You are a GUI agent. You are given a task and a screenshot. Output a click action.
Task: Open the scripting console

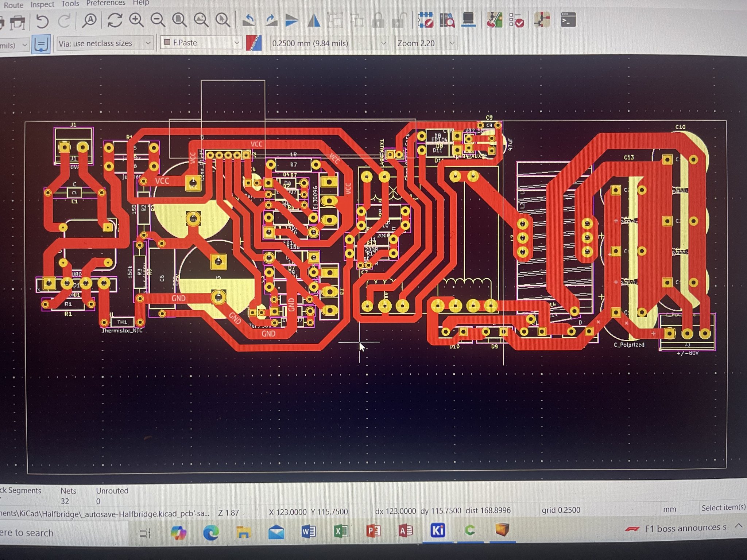[x=568, y=20]
